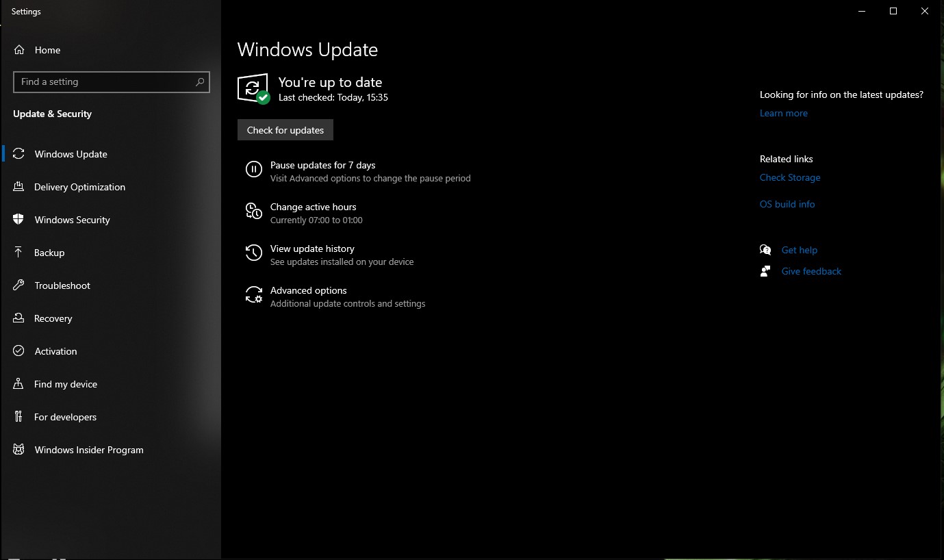Click the up-to-date status icon with green check

click(253, 89)
